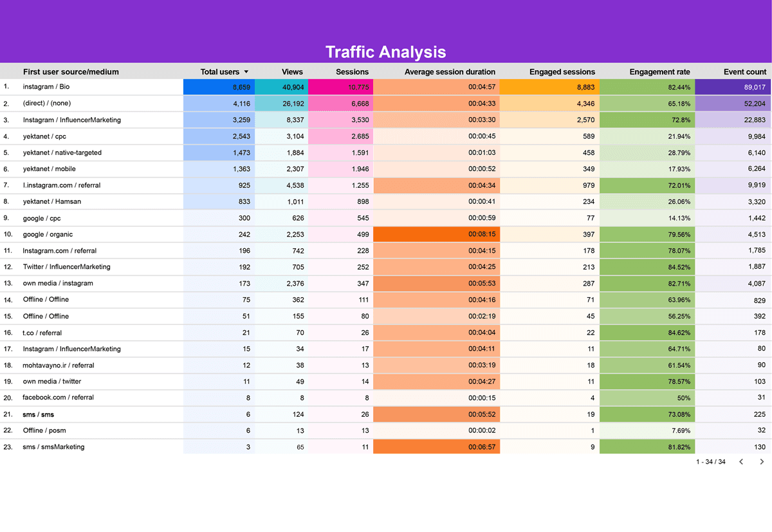Click instagram / Bio event count 89,017 cell

pyautogui.click(x=733, y=87)
